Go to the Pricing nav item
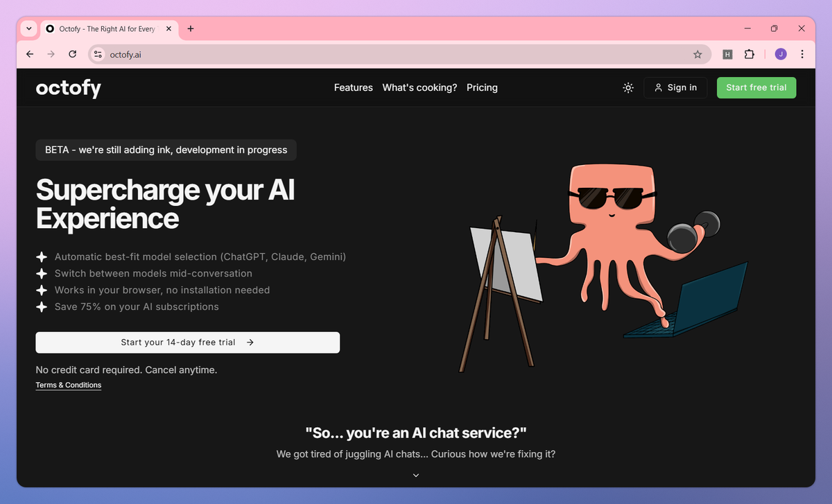The image size is (832, 504). 482,87
